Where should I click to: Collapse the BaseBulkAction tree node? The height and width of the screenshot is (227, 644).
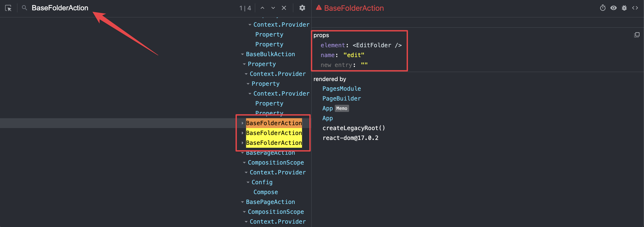click(242, 54)
